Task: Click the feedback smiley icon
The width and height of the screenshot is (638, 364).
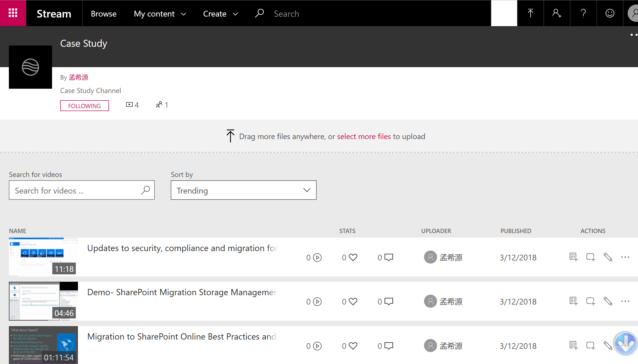Action: click(x=610, y=13)
